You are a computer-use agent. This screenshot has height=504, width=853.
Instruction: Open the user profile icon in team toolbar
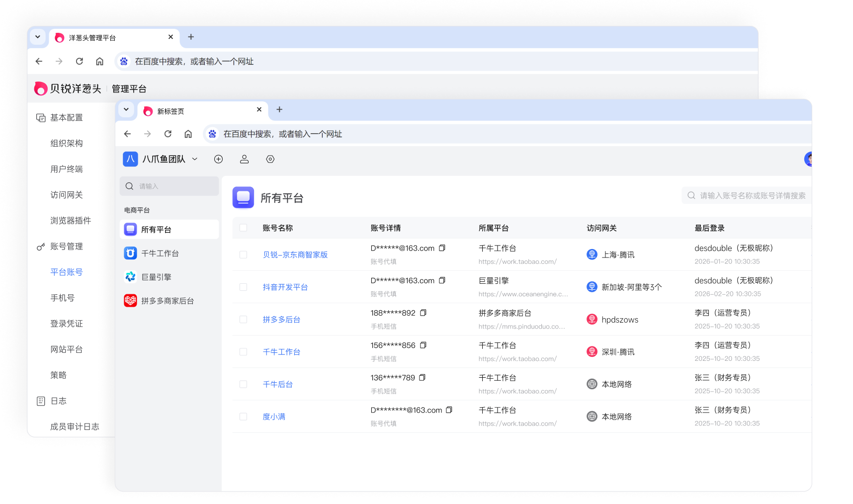(244, 159)
